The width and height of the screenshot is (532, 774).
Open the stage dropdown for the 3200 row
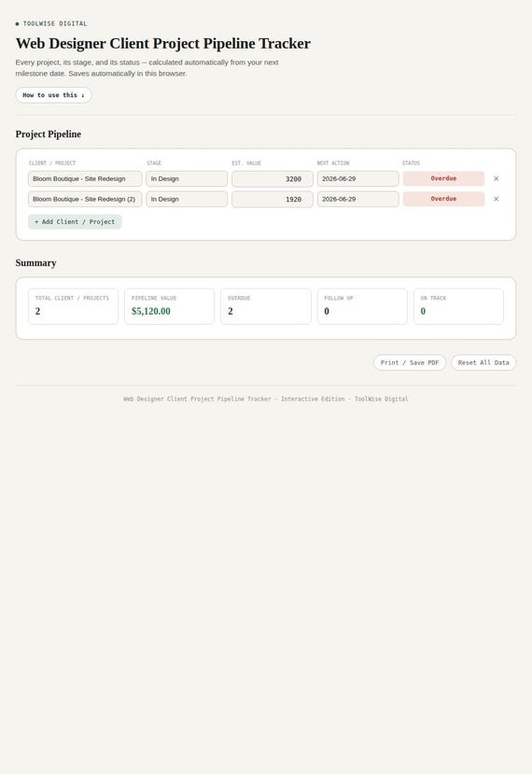187,178
